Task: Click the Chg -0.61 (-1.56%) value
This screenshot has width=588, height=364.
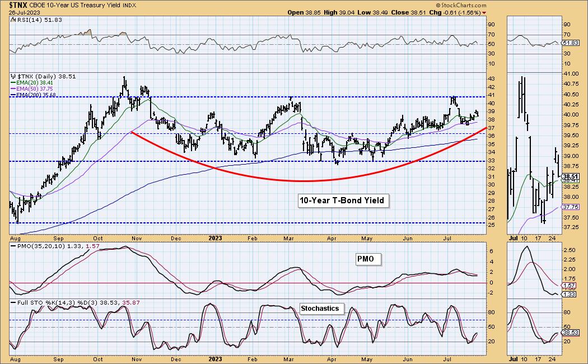Action: (455, 12)
